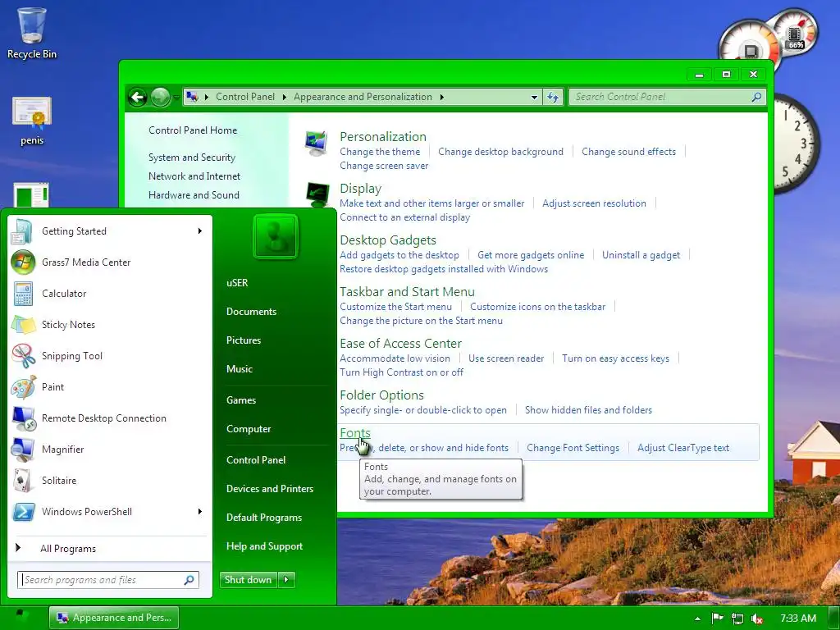Open Computer from Start menu

coord(249,429)
